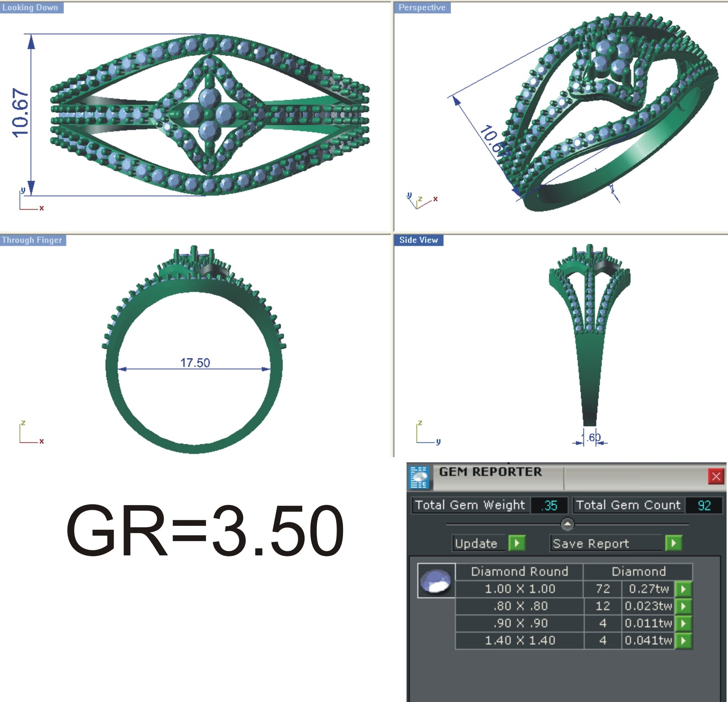The width and height of the screenshot is (728, 702).
Task: Select the 1.40 X 1.40 size cell
Action: [x=519, y=641]
